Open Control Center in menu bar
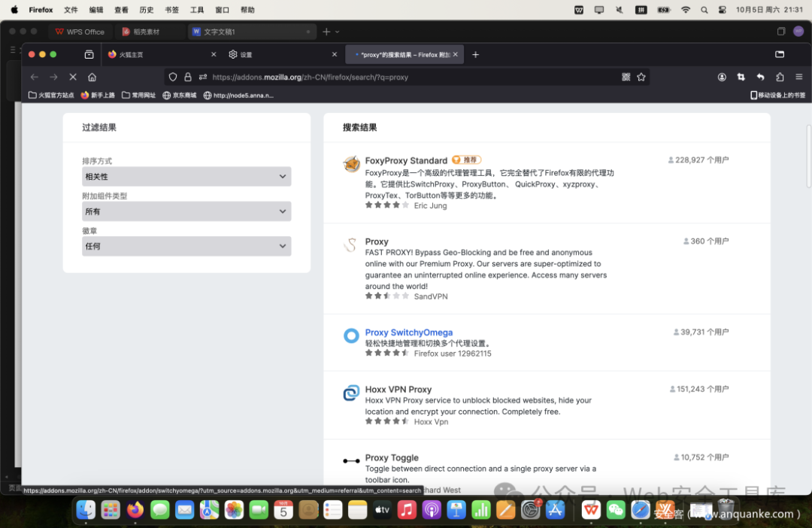The image size is (812, 528). click(723, 10)
